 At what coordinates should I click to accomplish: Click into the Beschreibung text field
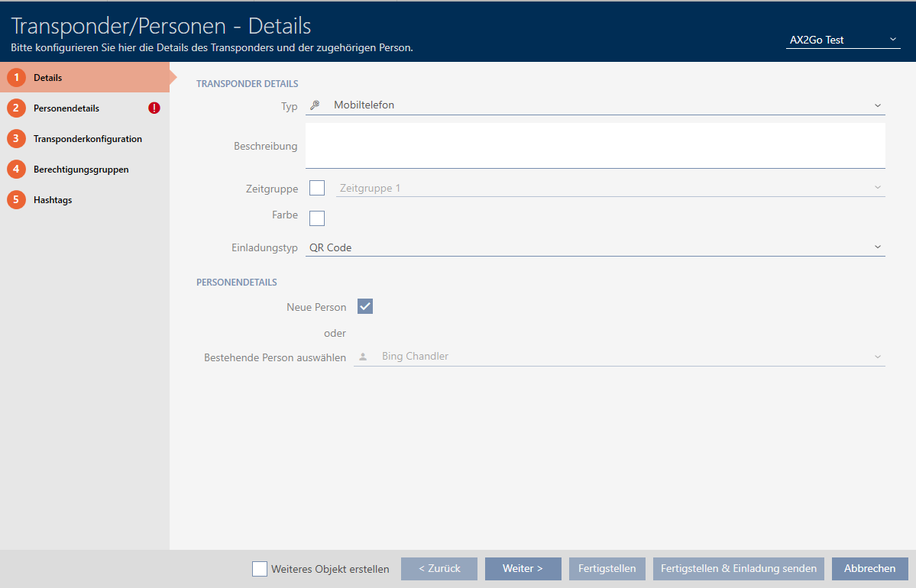594,145
